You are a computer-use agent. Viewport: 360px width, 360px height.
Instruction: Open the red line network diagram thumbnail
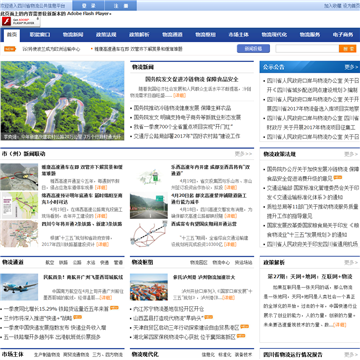pyautogui.click(x=149, y=235)
